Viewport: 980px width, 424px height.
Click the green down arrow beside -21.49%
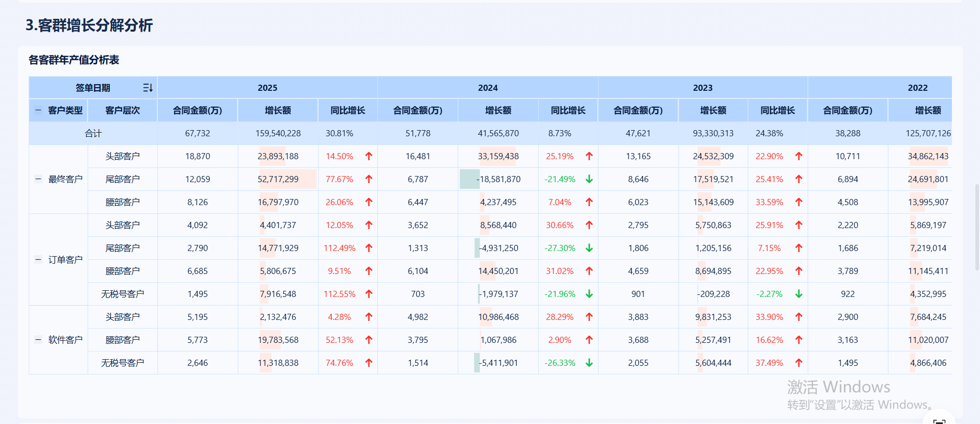coord(589,179)
